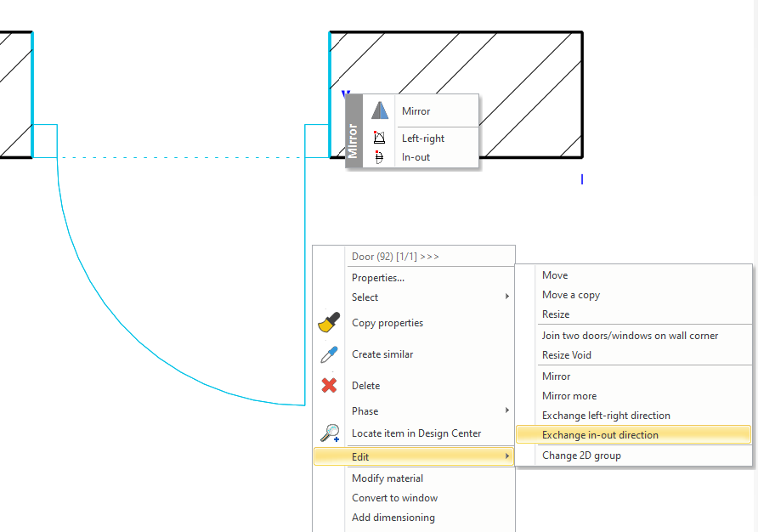This screenshot has height=532, width=758.
Task: Choose Exchange in-out direction
Action: (x=633, y=435)
